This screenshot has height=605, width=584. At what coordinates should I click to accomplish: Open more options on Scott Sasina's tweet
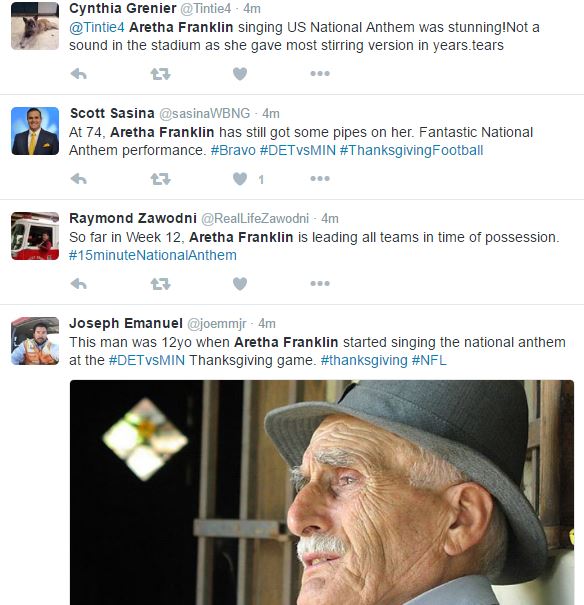[320, 178]
